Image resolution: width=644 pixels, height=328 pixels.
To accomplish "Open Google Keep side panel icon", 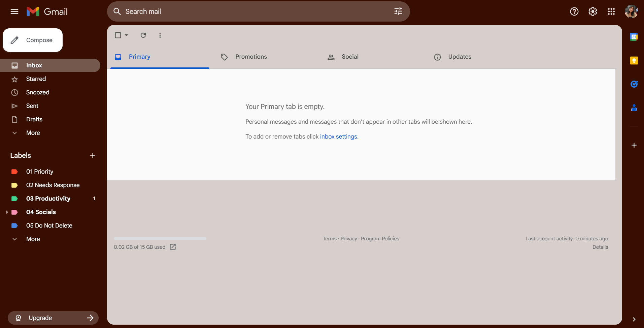I will click(x=634, y=61).
